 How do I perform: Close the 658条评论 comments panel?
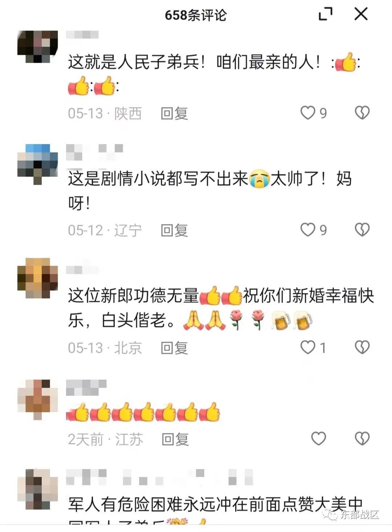coord(361,14)
